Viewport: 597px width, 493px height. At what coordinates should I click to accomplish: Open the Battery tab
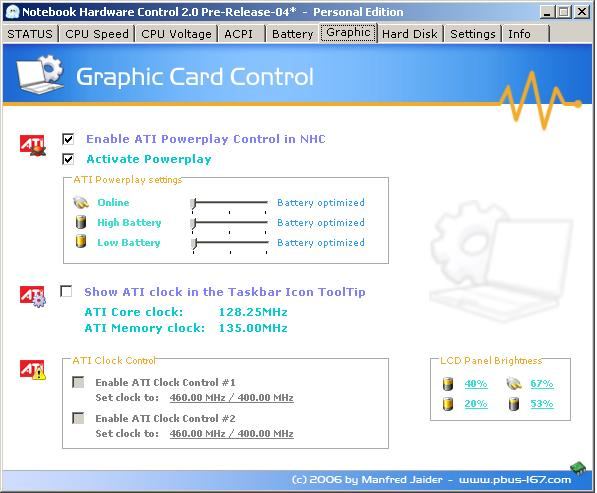[x=292, y=34]
